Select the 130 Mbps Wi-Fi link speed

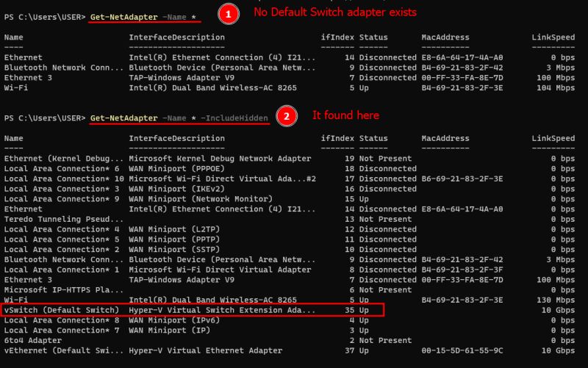(x=556, y=300)
